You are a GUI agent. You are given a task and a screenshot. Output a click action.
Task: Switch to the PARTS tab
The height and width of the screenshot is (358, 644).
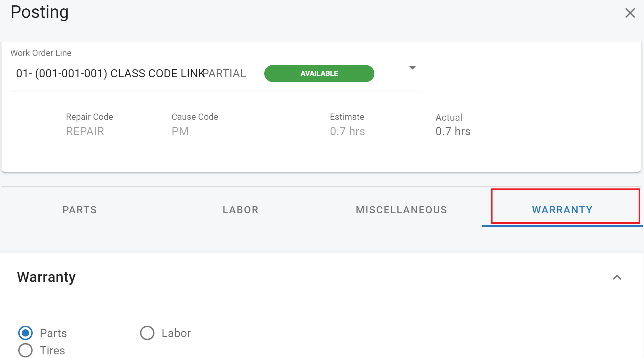pyautogui.click(x=80, y=210)
